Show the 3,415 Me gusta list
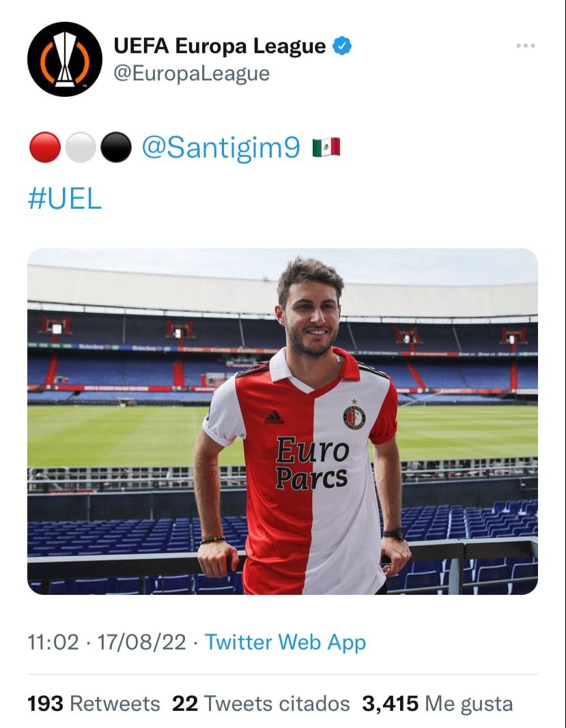This screenshot has width=566, height=728. point(437,703)
